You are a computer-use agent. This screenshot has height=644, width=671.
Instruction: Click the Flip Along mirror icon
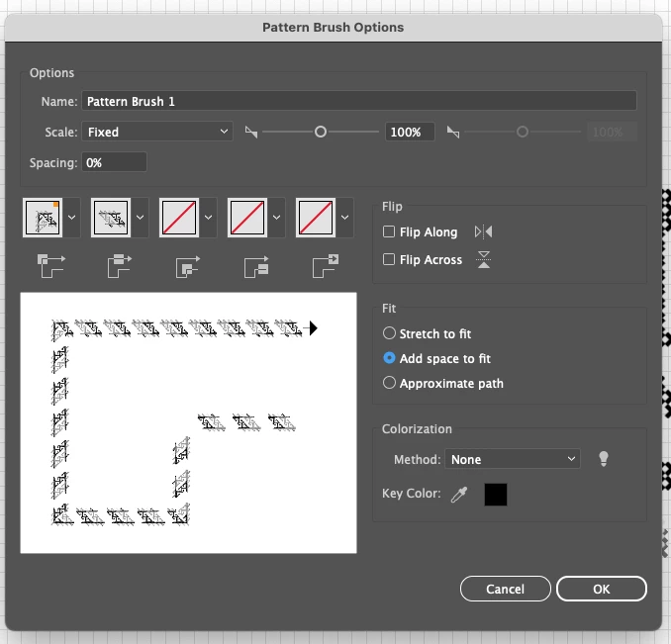tap(484, 231)
